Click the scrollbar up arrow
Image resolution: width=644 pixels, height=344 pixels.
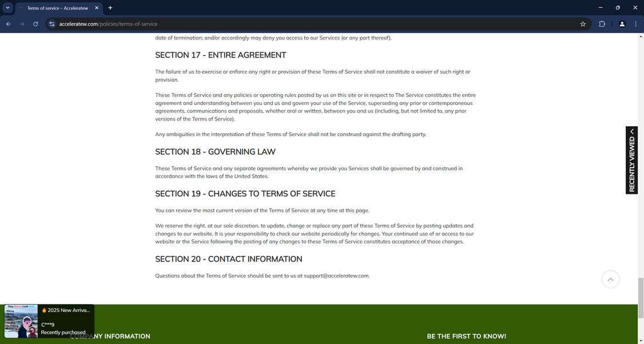point(641,37)
